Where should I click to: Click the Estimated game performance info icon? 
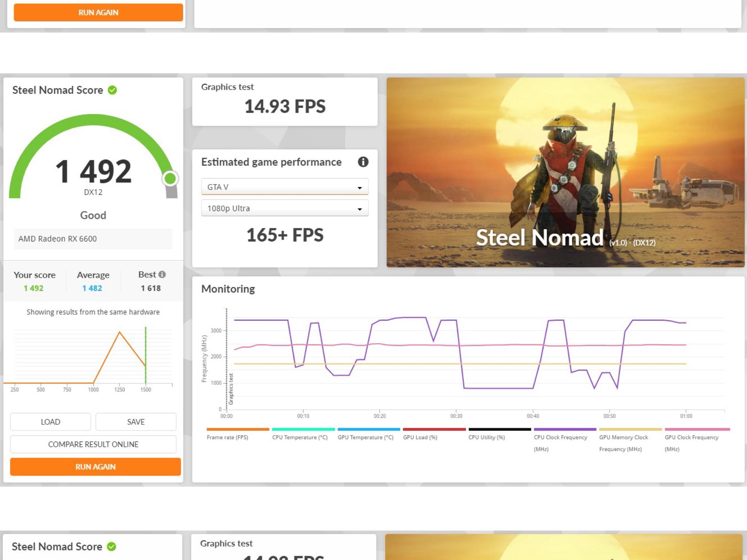click(x=363, y=162)
